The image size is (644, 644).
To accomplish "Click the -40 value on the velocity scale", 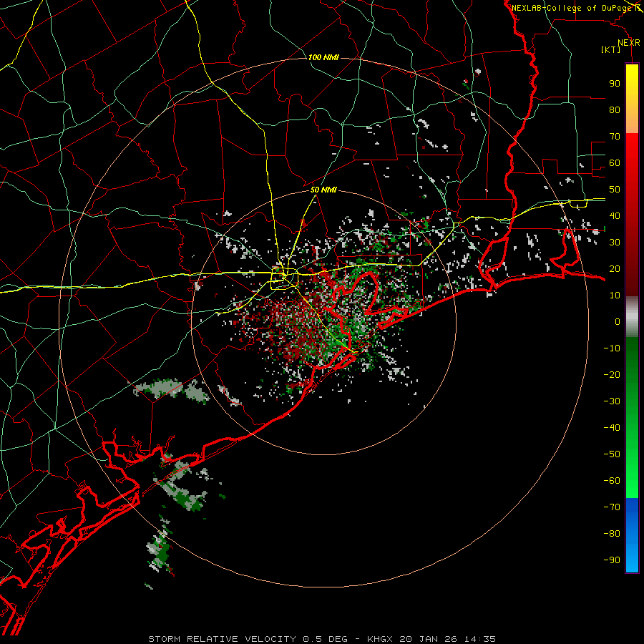I will [x=612, y=428].
